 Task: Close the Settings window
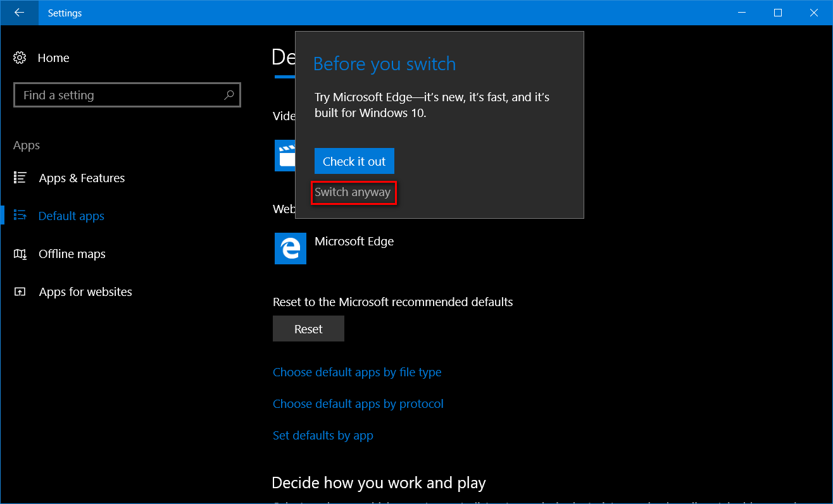click(x=814, y=13)
